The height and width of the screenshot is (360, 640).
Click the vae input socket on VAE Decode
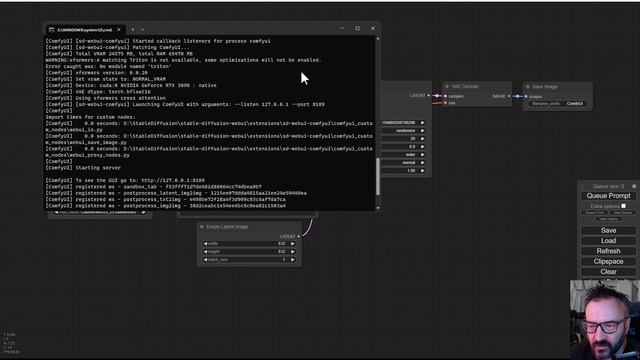point(445,103)
